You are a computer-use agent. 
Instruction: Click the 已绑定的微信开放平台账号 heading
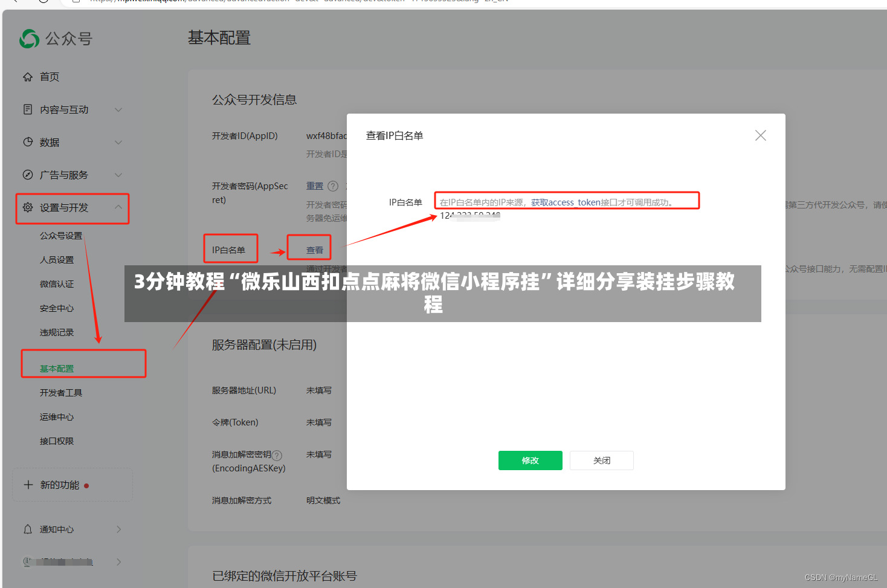pos(285,576)
